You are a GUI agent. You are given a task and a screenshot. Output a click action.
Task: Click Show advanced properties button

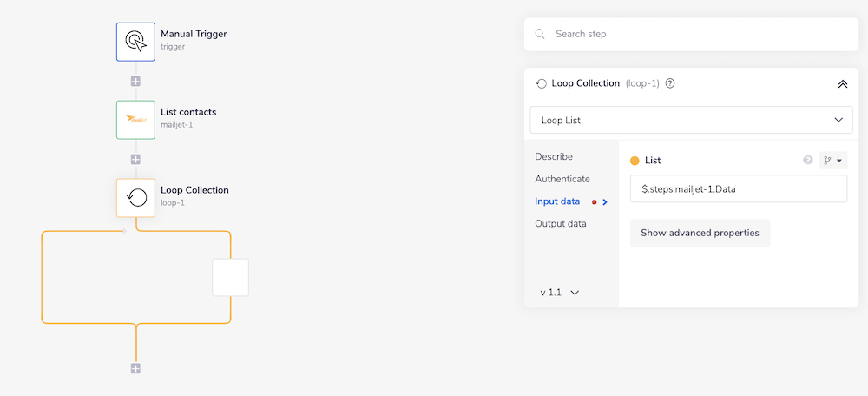(x=700, y=233)
